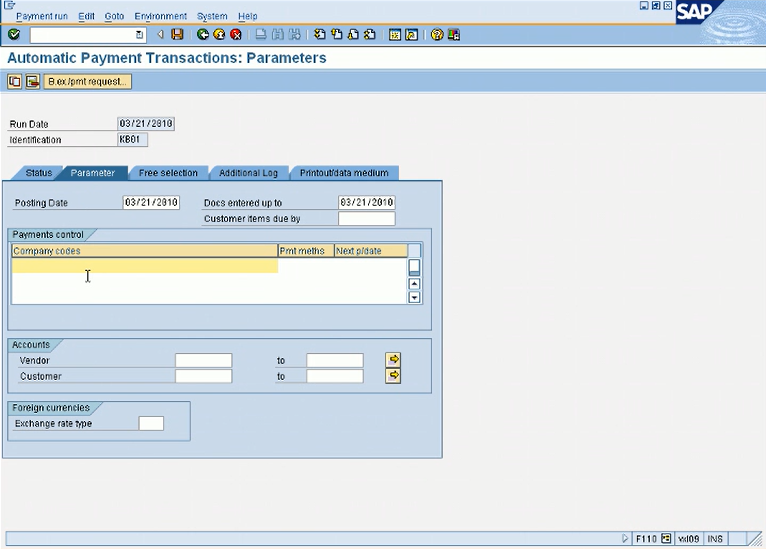Cancel with the red X icon

pos(236,35)
